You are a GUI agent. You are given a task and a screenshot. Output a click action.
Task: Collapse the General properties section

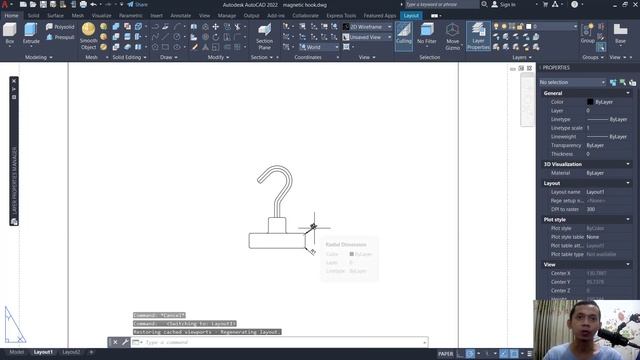[x=628, y=93]
